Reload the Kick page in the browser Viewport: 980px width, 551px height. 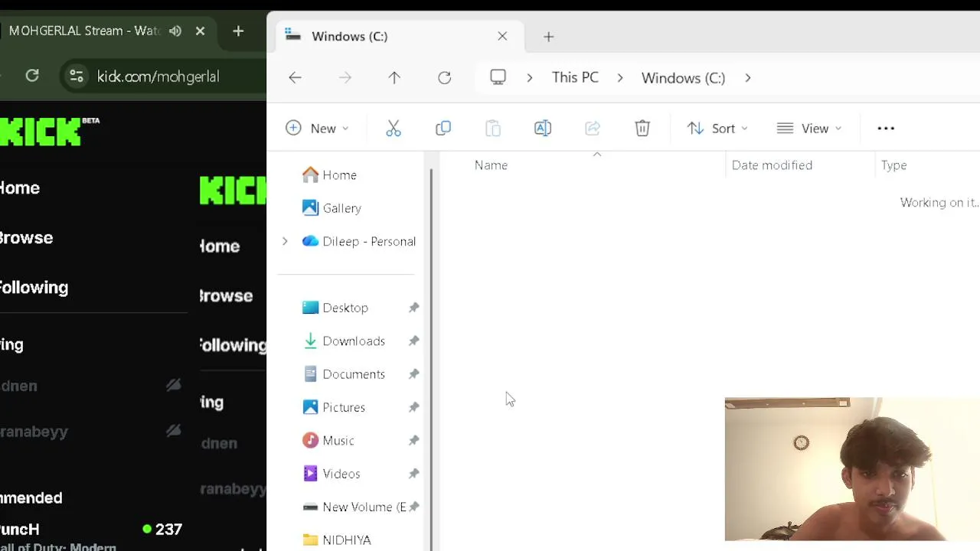pyautogui.click(x=32, y=76)
